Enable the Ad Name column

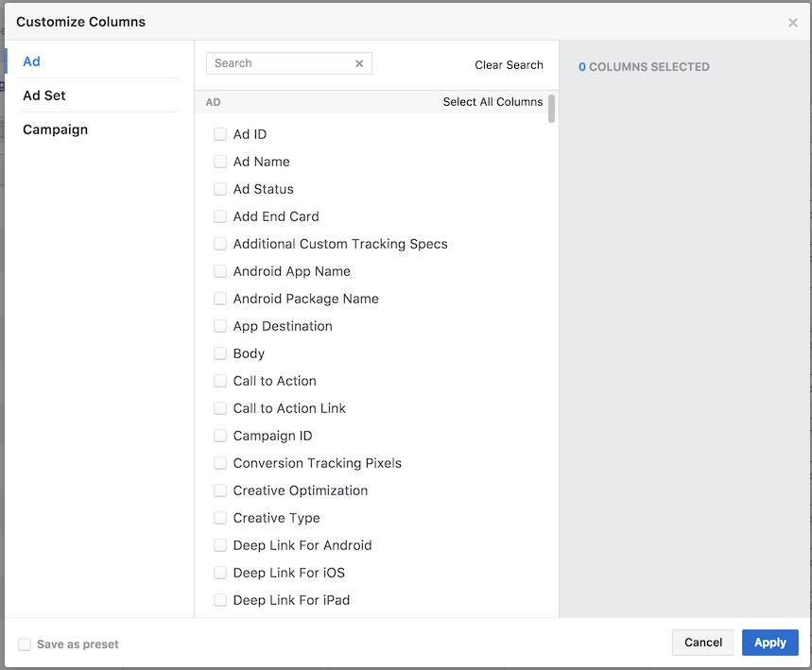click(220, 162)
